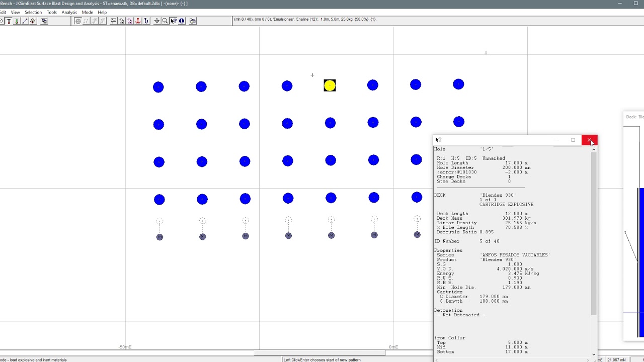The height and width of the screenshot is (362, 644).
Task: Select the magnifying glass zoom tool
Action: point(165,21)
